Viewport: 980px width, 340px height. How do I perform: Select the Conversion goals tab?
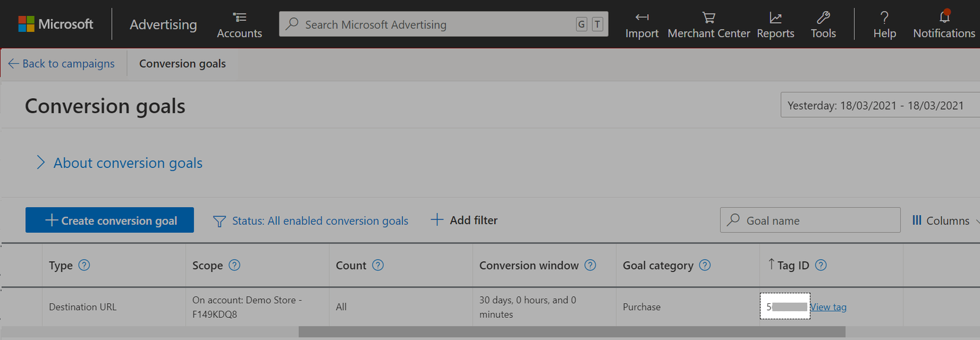183,64
